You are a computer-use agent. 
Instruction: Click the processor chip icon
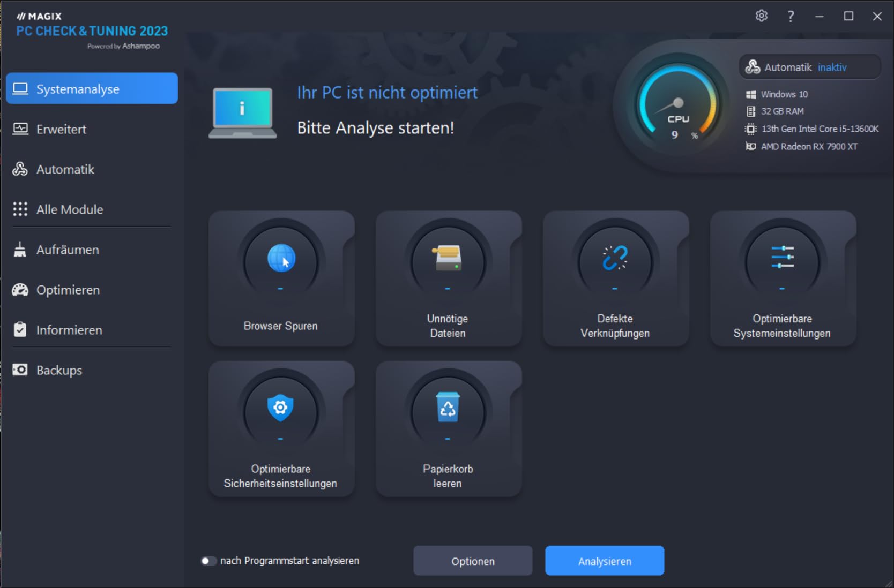pos(751,129)
